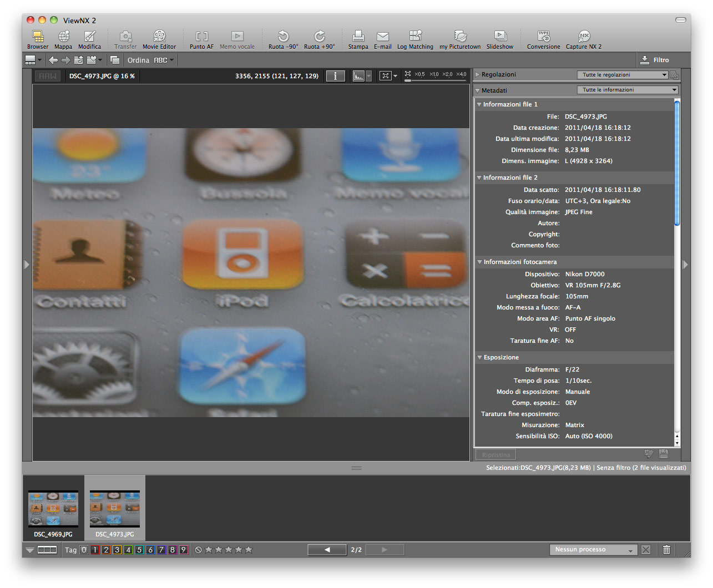
Task: Apply tag label 0
Action: [84, 550]
